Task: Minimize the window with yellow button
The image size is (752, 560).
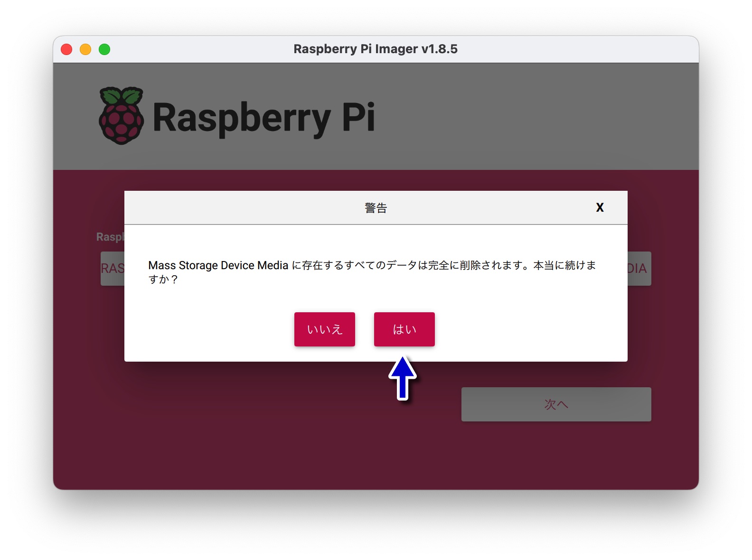Action: click(85, 49)
